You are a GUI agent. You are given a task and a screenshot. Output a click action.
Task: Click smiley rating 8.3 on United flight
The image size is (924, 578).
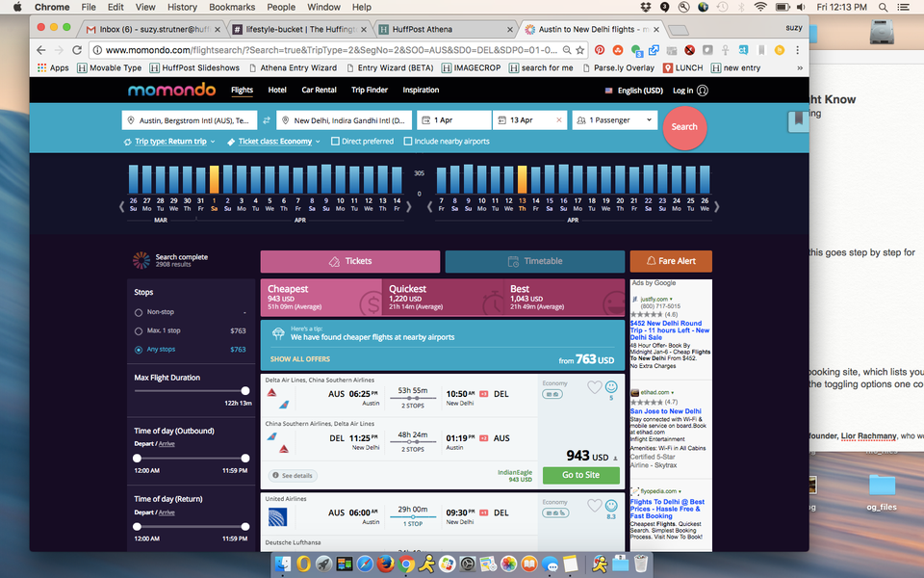[x=612, y=506]
